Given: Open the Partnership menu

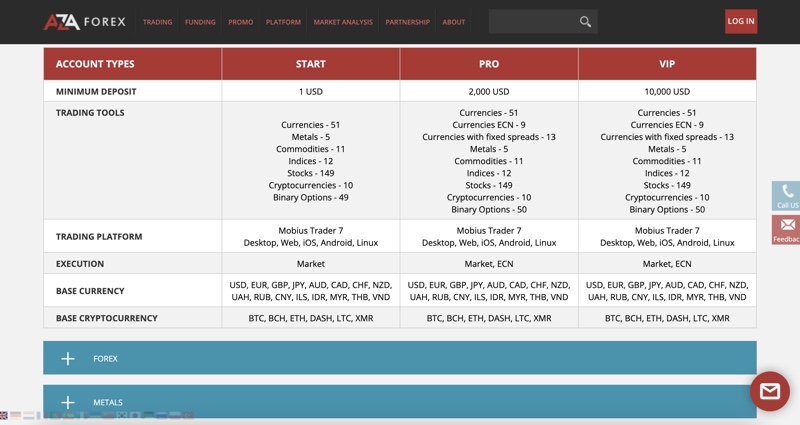Looking at the screenshot, I should (407, 22).
